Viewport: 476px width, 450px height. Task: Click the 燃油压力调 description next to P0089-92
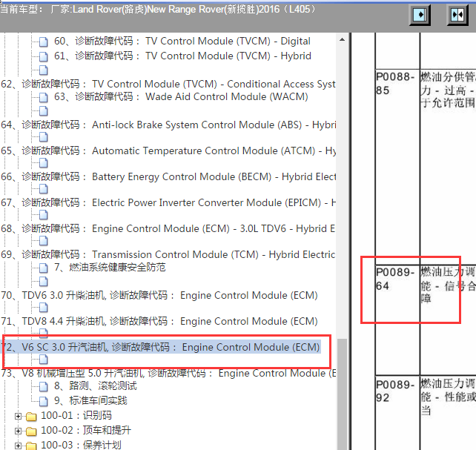(448, 413)
